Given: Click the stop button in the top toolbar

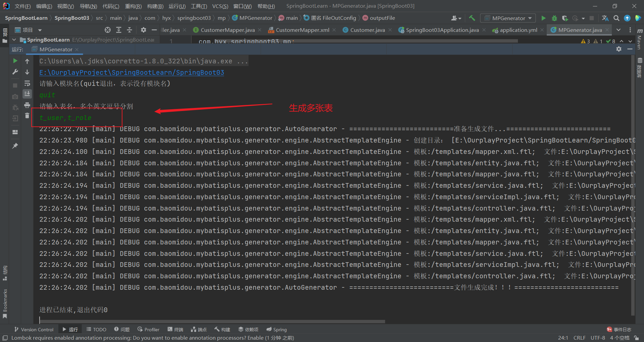Looking at the screenshot, I should [x=592, y=18].
